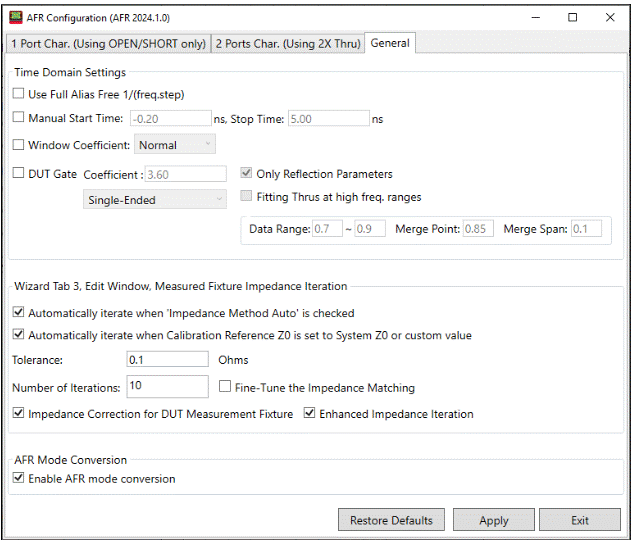Image resolution: width=637 pixels, height=542 pixels.
Task: Enable Use Full Alias Free checkbox
Action: tap(19, 94)
